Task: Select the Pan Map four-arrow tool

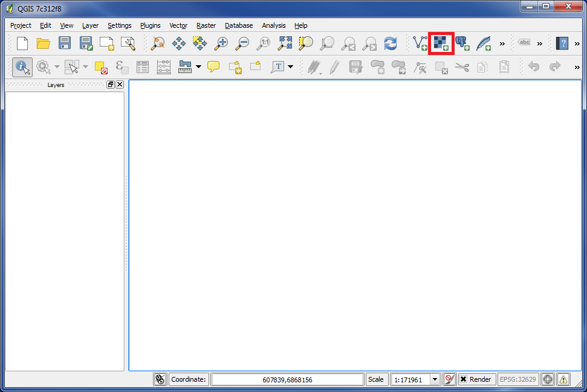Action: click(x=178, y=43)
